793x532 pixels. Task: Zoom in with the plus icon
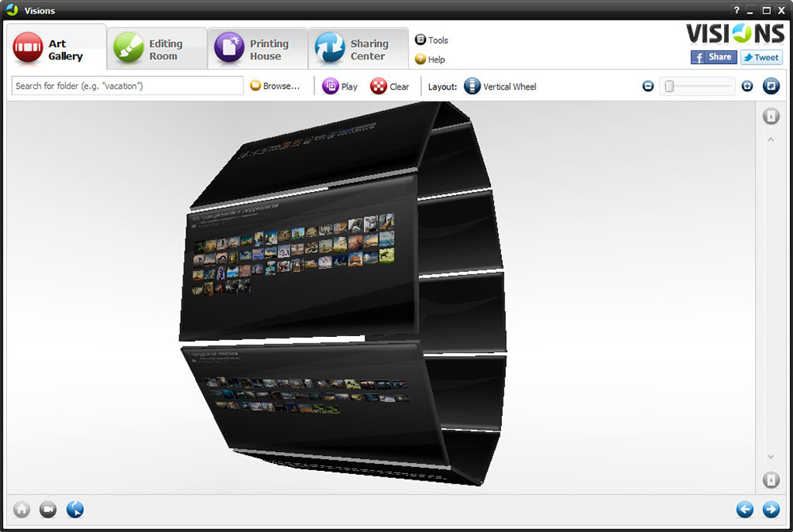click(x=747, y=86)
